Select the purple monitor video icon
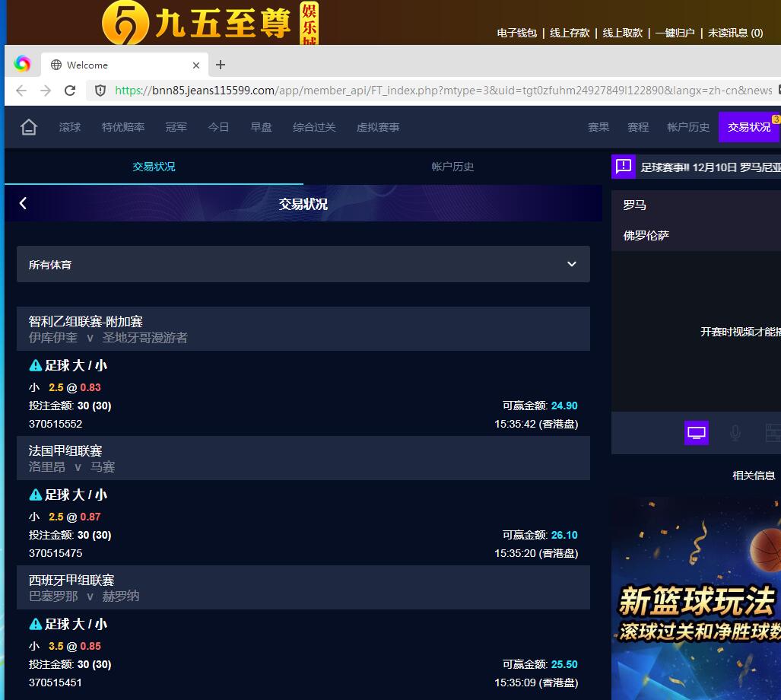The width and height of the screenshot is (781, 700). pyautogui.click(x=697, y=433)
